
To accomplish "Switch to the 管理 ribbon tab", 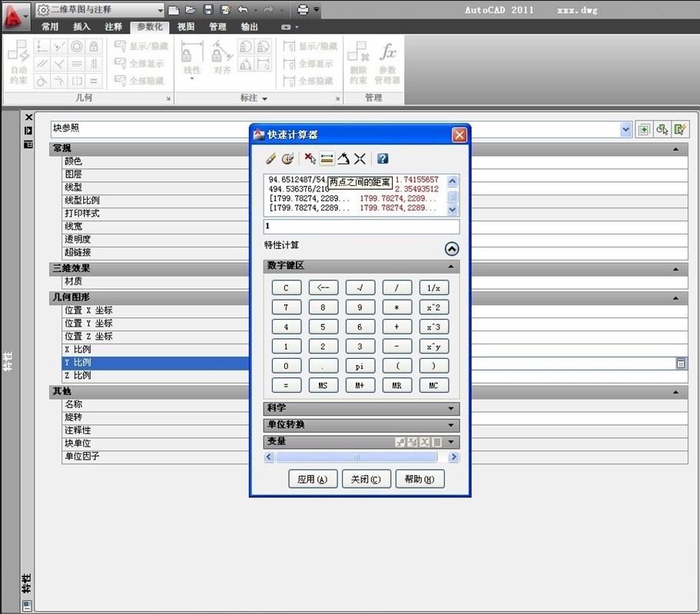I will [218, 27].
